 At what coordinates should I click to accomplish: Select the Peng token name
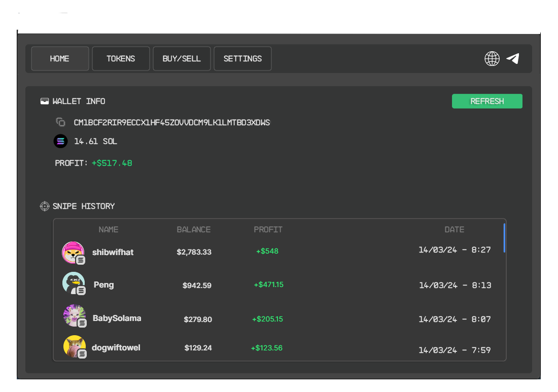pyautogui.click(x=103, y=284)
